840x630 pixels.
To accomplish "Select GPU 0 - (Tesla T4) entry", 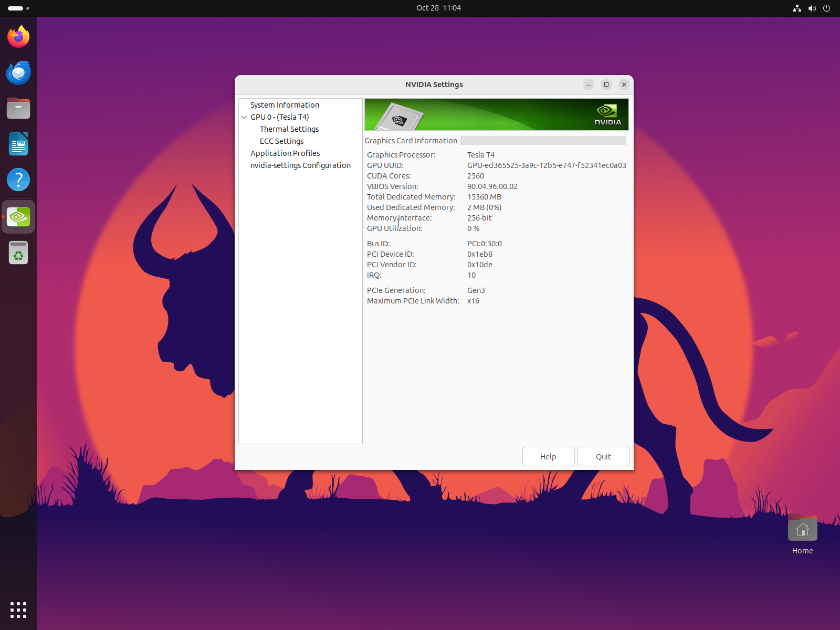I will (279, 117).
